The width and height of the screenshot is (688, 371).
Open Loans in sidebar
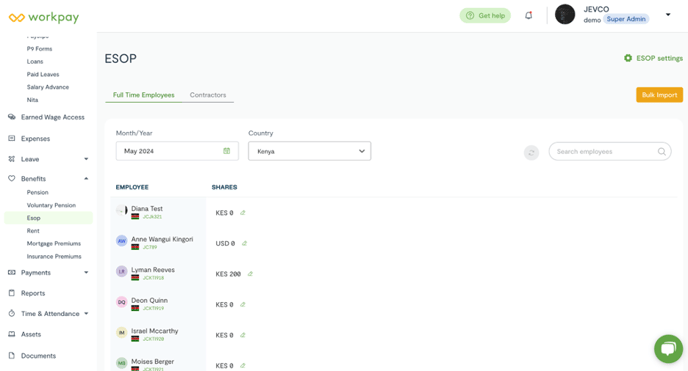[35, 61]
